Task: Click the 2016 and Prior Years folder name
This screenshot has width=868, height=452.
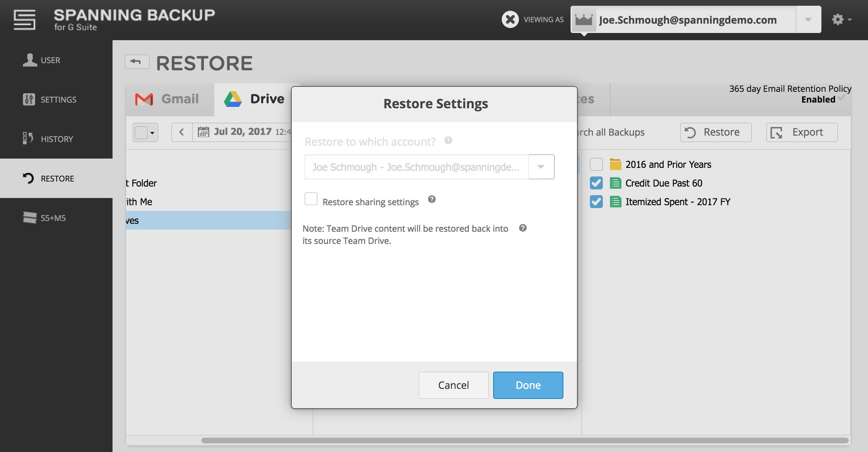Action: pyautogui.click(x=668, y=164)
